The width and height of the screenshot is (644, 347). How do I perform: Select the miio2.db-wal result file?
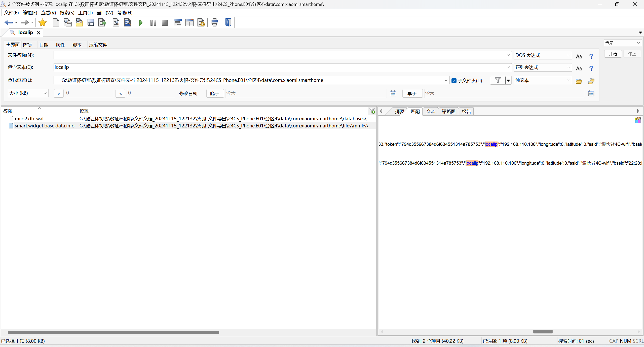(29, 119)
